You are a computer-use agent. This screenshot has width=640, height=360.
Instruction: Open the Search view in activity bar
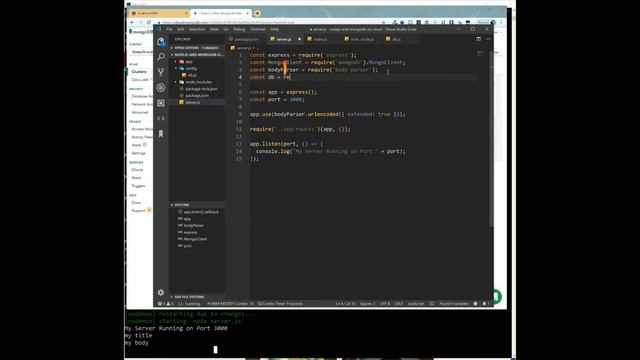click(x=161, y=56)
